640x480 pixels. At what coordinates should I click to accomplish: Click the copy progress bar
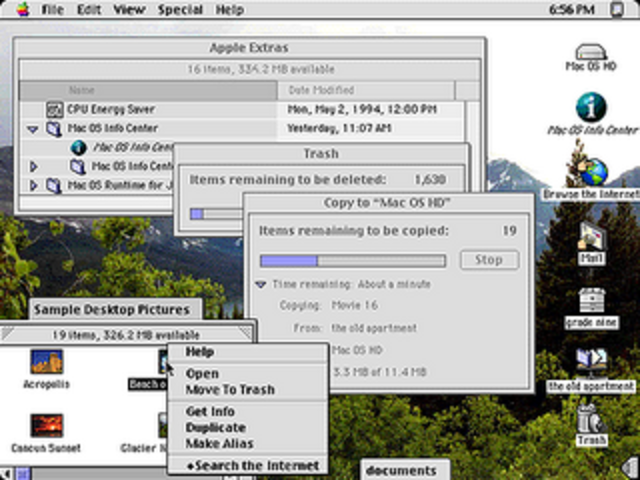(353, 261)
